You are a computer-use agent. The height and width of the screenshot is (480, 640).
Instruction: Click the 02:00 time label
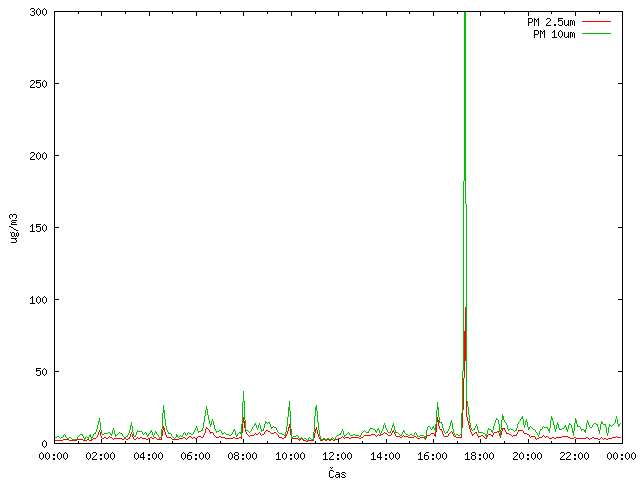coord(100,456)
